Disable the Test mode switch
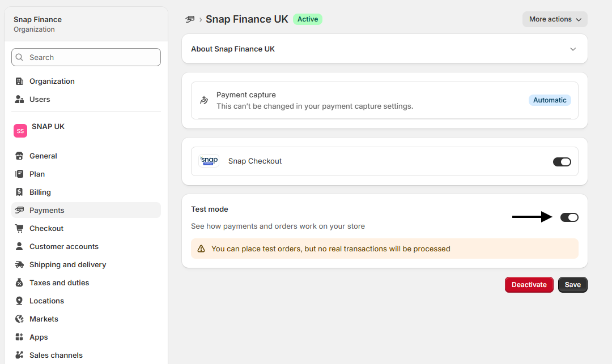Viewport: 612px width, 364px height. click(x=569, y=217)
